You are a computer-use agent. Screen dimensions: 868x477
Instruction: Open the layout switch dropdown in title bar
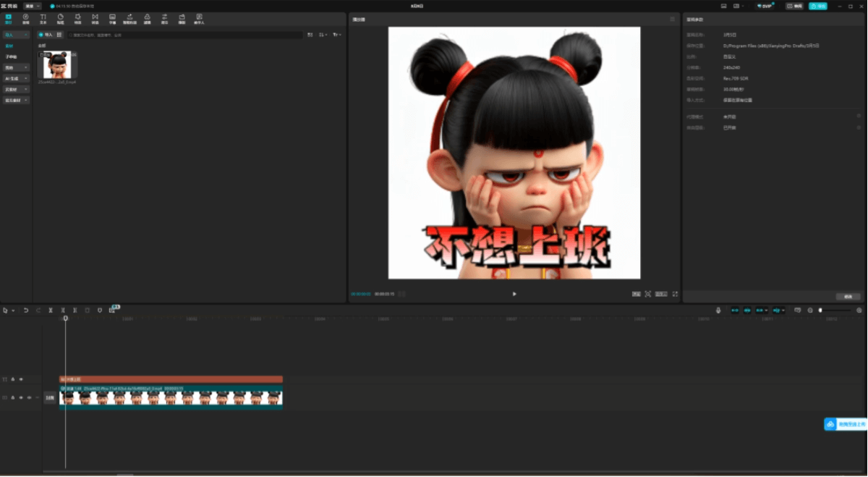[739, 6]
